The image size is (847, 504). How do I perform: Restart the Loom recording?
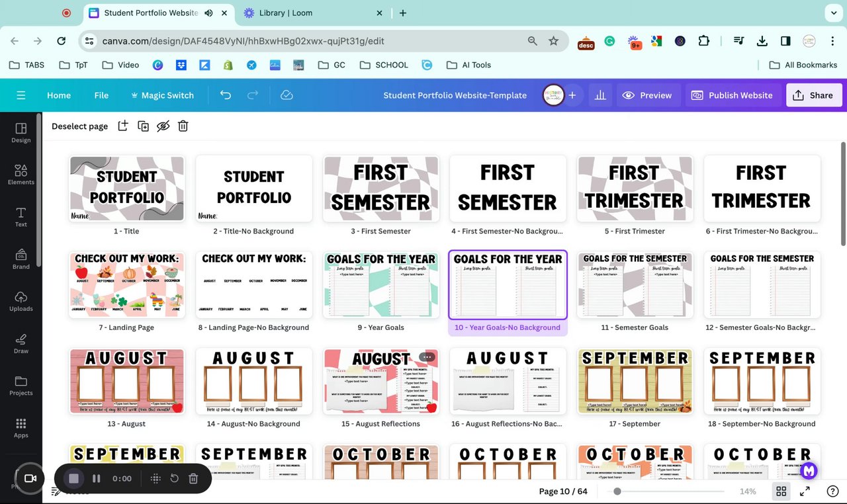[175, 478]
